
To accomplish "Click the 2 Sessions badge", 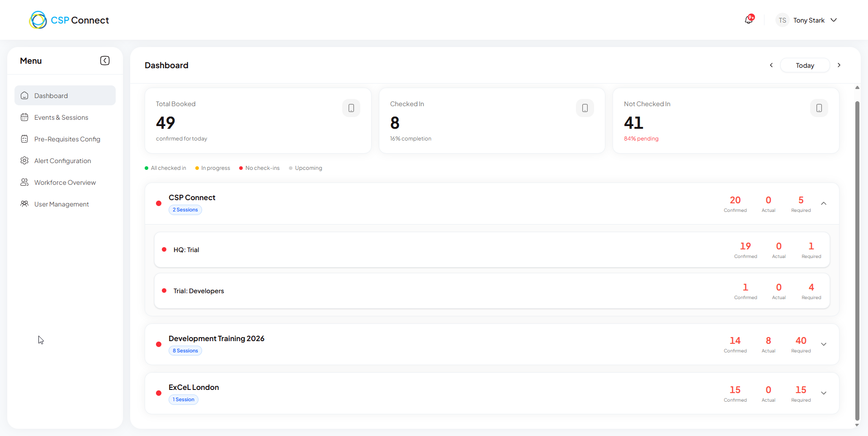I will pyautogui.click(x=185, y=210).
